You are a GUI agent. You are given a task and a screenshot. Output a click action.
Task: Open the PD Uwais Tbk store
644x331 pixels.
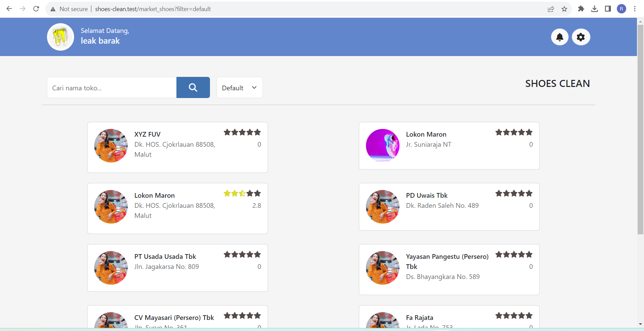click(x=427, y=195)
